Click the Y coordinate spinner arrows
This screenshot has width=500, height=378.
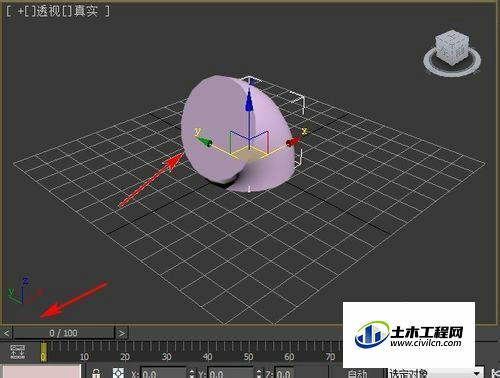259,373
